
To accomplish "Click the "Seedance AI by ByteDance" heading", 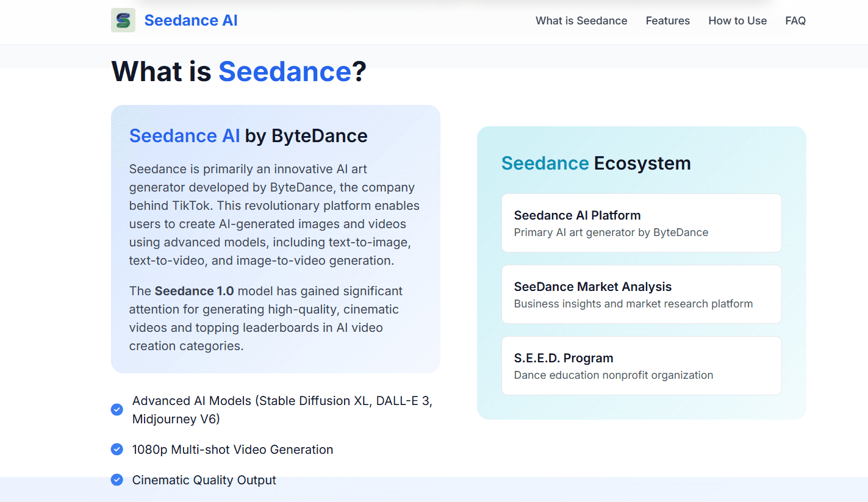I will [248, 135].
